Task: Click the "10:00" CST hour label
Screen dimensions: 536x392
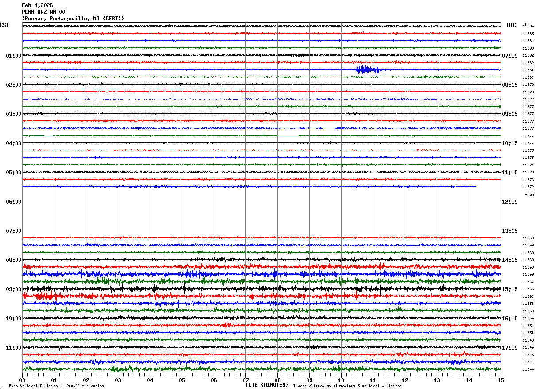Action: (14, 319)
